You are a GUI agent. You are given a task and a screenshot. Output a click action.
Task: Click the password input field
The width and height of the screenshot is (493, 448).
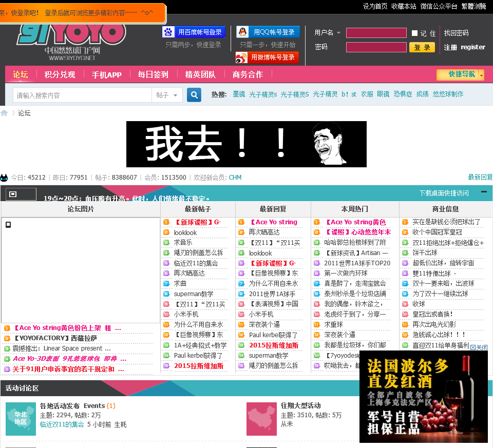[x=376, y=47]
